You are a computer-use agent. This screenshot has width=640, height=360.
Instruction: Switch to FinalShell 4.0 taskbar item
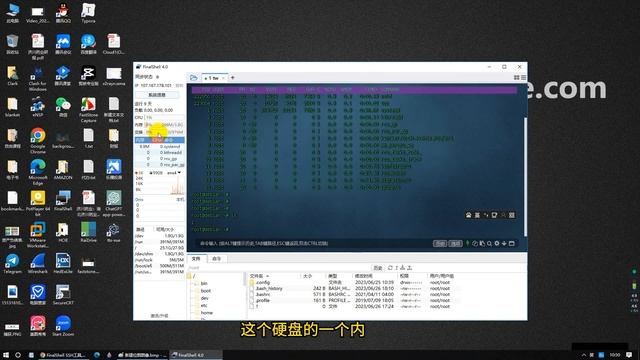pos(196,355)
